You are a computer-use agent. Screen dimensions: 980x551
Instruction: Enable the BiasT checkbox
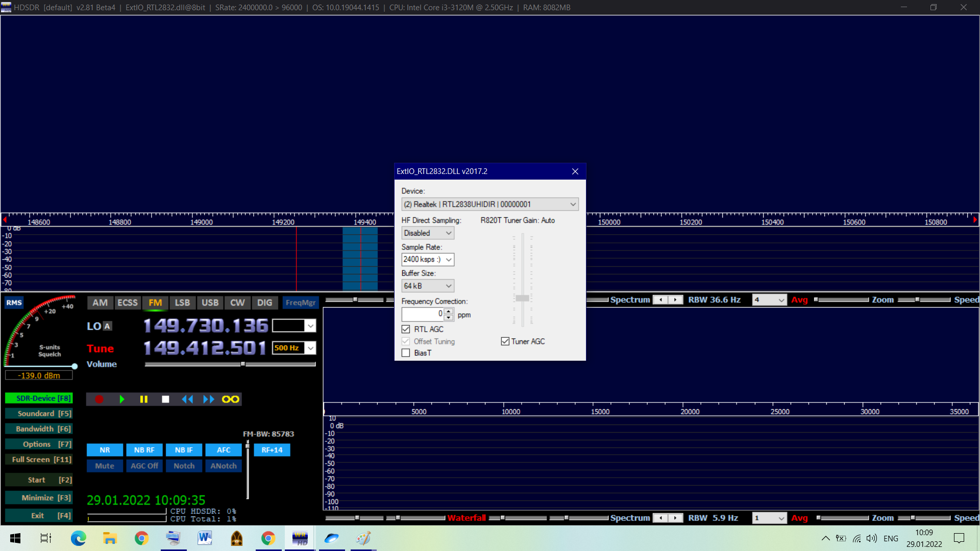pyautogui.click(x=406, y=353)
